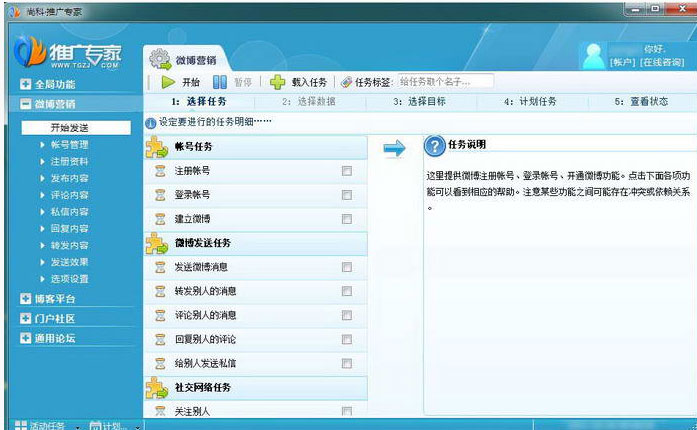Select 发送效果 in the sidebar
The width and height of the screenshot is (697, 430).
pos(69,262)
